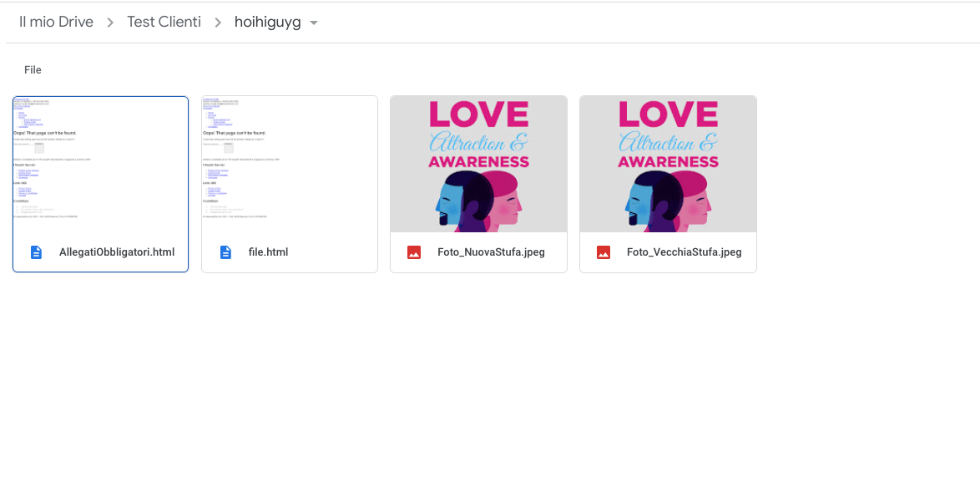Click the Foto_NuovaStufa.jpeg image icon
Viewport: 980px width, 498px height.
coord(414,252)
